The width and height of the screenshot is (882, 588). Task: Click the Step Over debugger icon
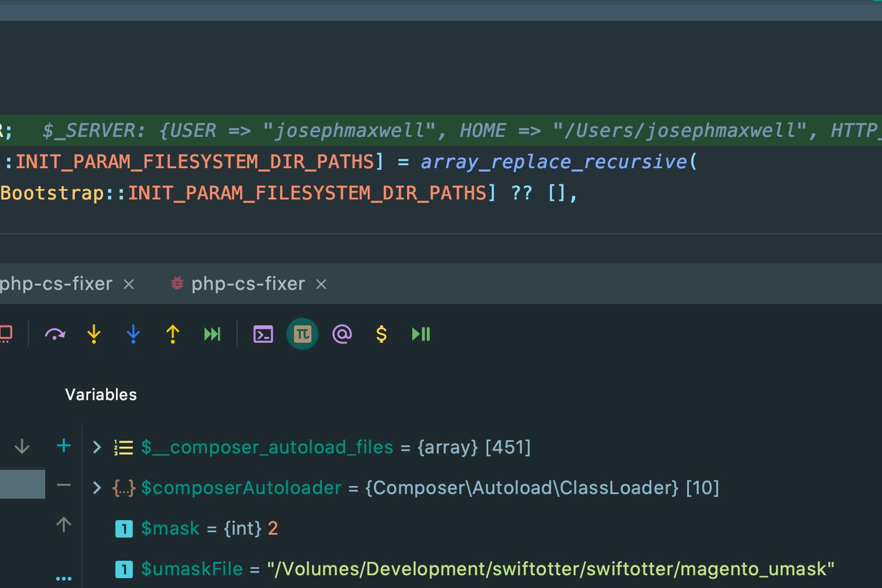[55, 334]
